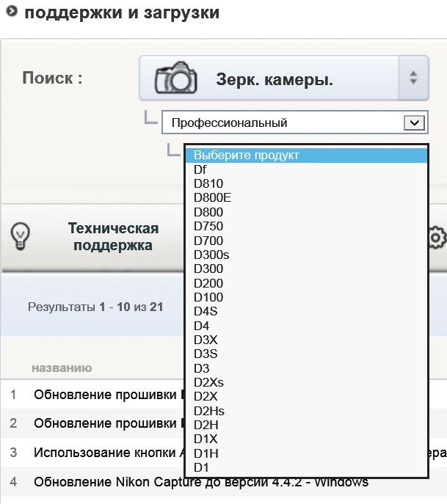Click the gear icon beside dropdown list
The width and height of the screenshot is (447, 504).
(438, 238)
